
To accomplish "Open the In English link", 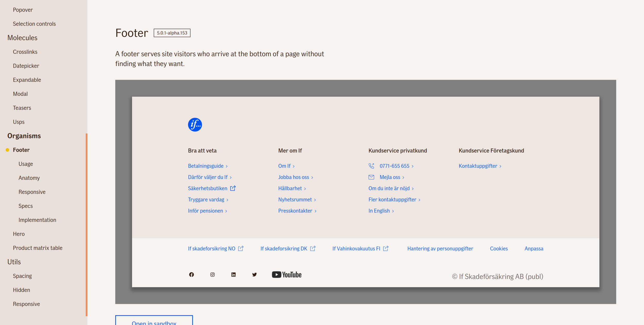I will pyautogui.click(x=379, y=211).
